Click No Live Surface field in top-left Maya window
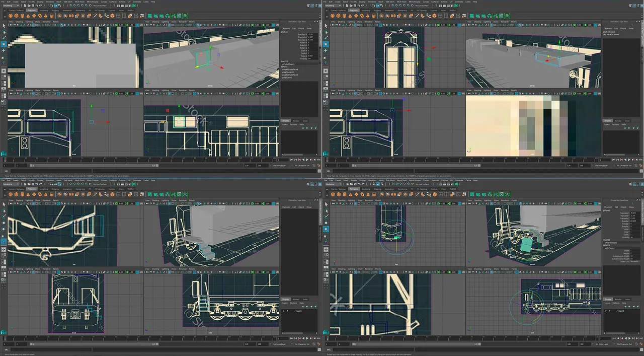The image size is (644, 356). tap(100, 6)
